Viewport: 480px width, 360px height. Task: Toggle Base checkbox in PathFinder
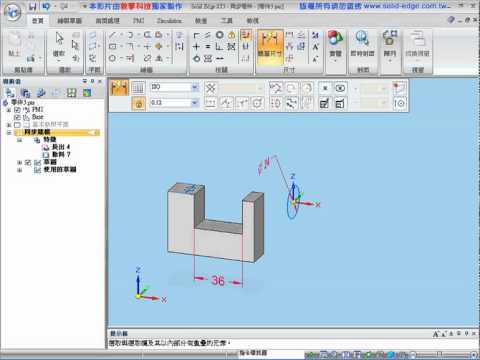(18, 117)
